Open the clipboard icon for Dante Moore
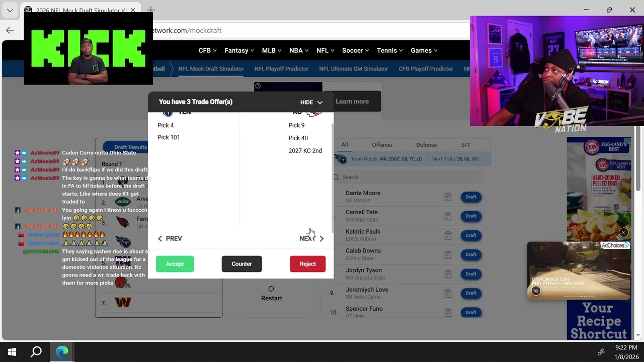 (x=448, y=197)
